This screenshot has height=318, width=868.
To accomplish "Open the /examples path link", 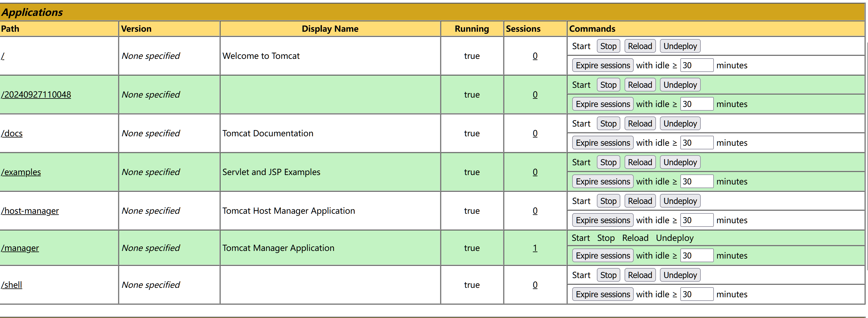I will (x=21, y=172).
